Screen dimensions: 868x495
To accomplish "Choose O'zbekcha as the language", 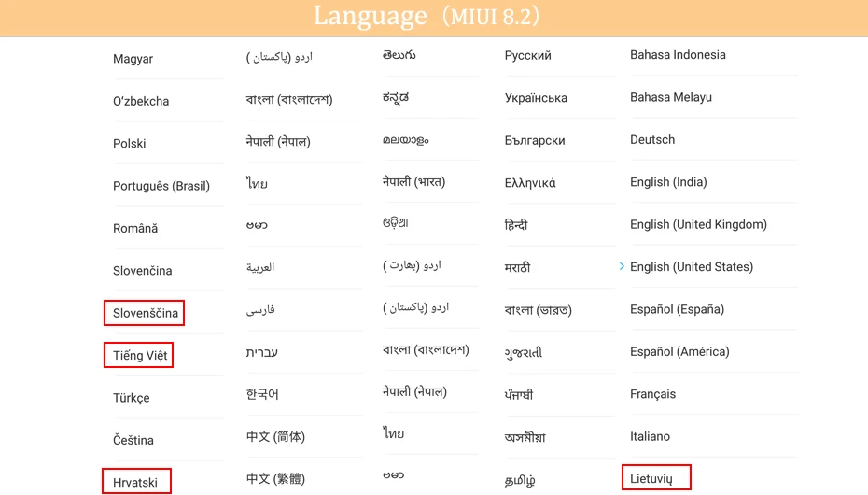I will click(141, 101).
